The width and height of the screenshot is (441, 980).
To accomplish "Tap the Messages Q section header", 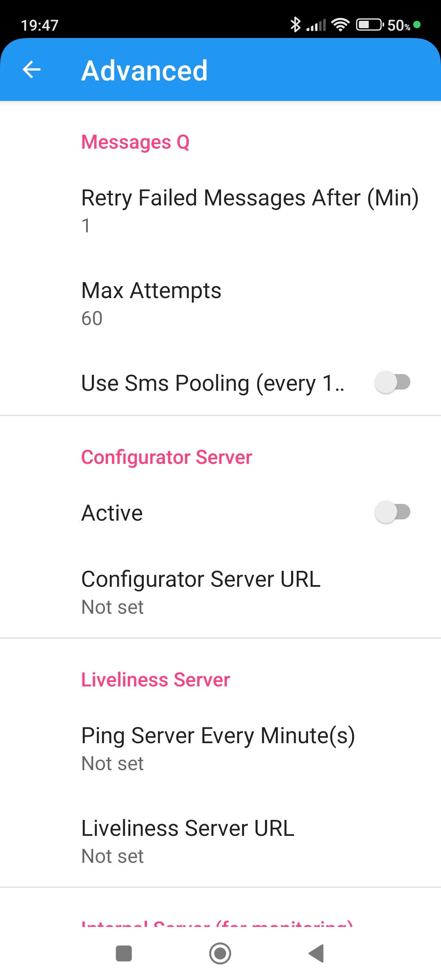I will 136,142.
